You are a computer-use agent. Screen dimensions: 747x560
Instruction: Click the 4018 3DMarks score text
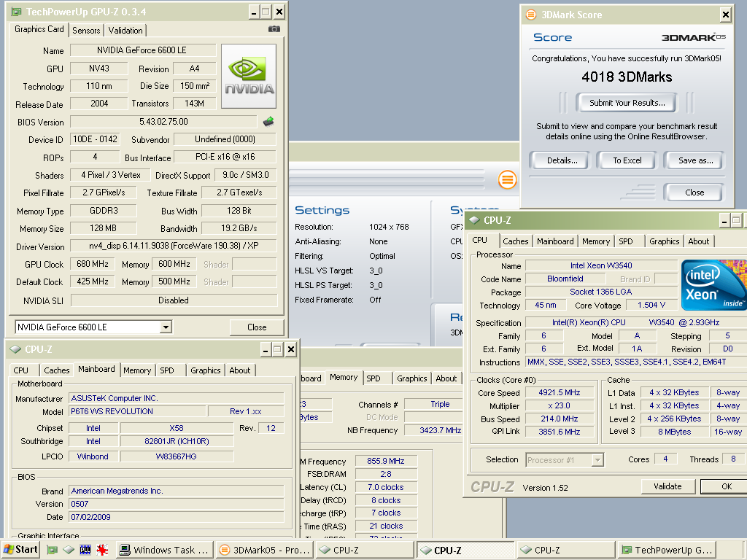(627, 77)
